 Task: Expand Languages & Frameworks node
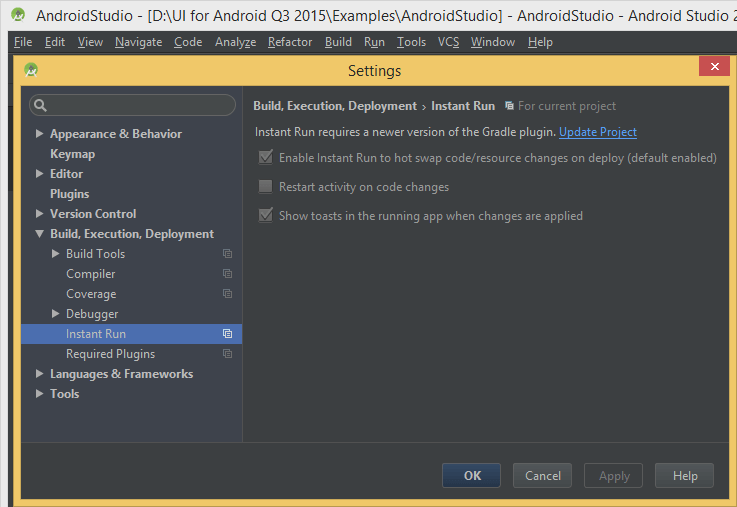[x=39, y=374]
